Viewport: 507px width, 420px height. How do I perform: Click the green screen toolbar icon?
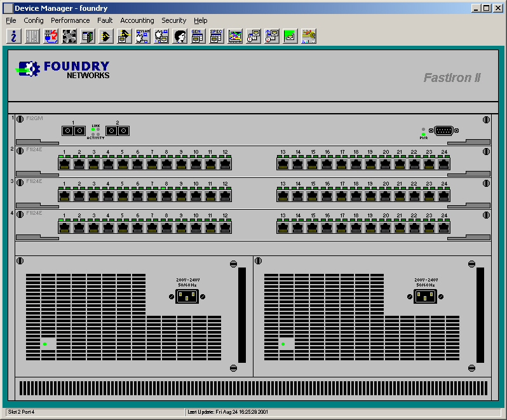tap(290, 36)
